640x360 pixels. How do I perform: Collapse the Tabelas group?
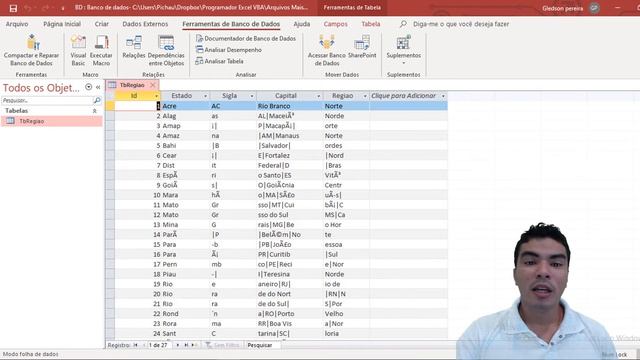pos(95,111)
